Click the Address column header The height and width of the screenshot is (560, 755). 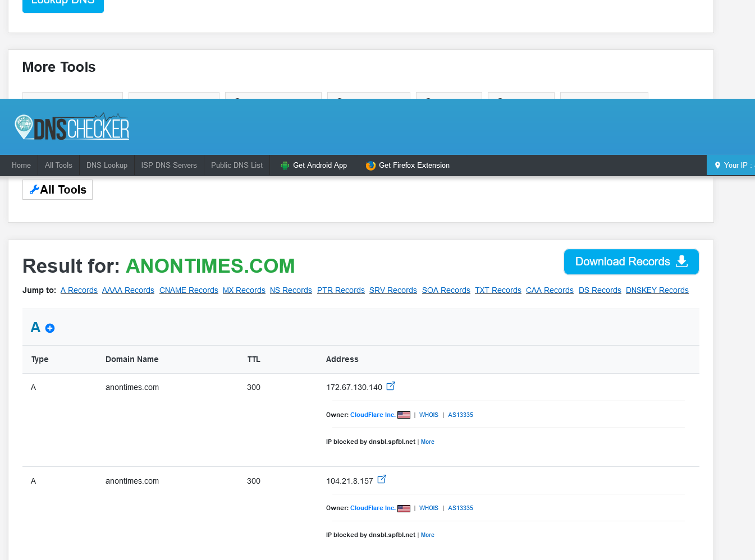342,360
